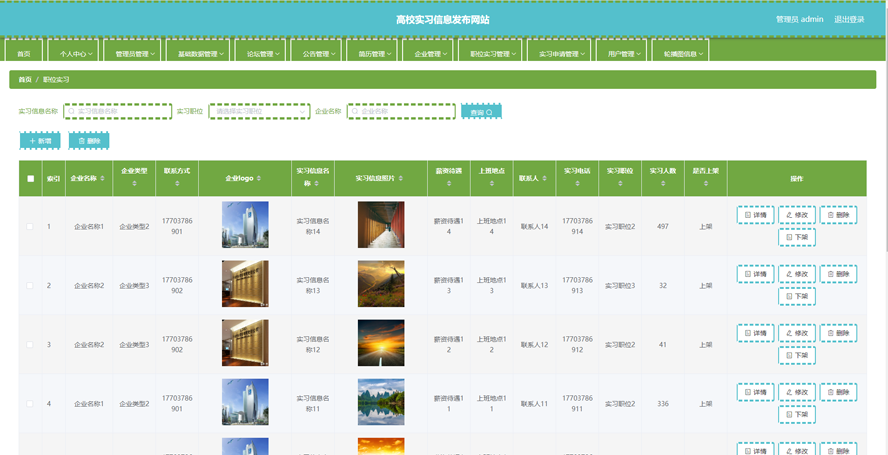Open sunset road image in row 3

[x=381, y=343]
